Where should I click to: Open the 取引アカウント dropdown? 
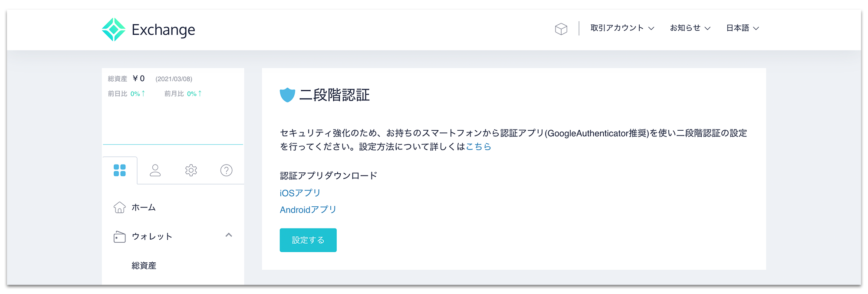(621, 27)
